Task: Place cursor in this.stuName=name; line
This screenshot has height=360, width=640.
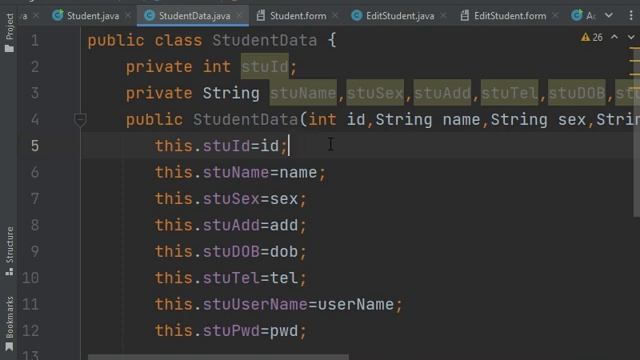Action: (x=240, y=173)
